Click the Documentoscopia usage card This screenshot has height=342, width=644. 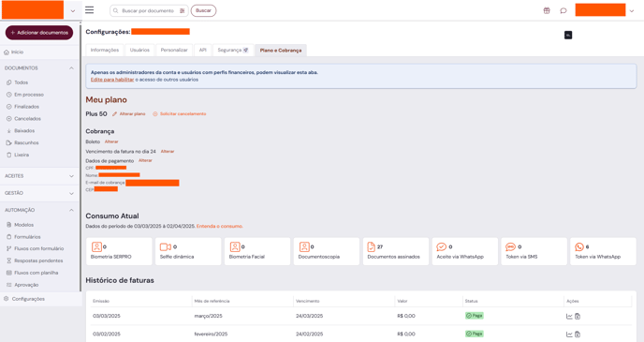(x=327, y=251)
